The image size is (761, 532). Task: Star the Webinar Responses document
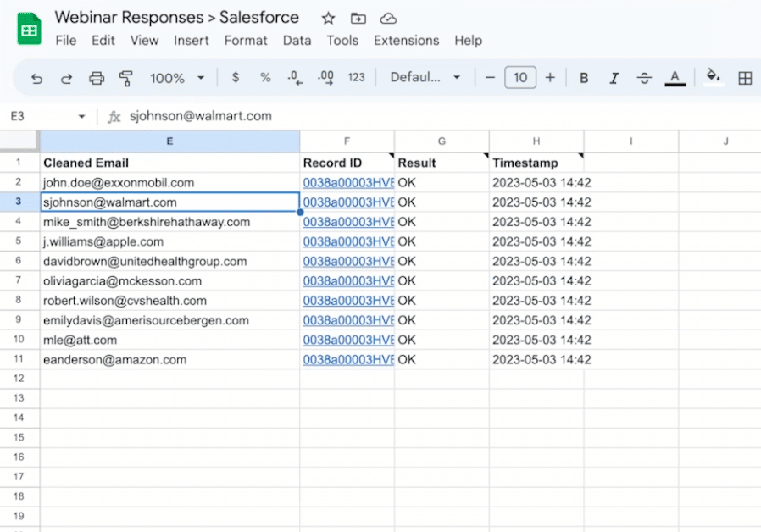pos(328,19)
